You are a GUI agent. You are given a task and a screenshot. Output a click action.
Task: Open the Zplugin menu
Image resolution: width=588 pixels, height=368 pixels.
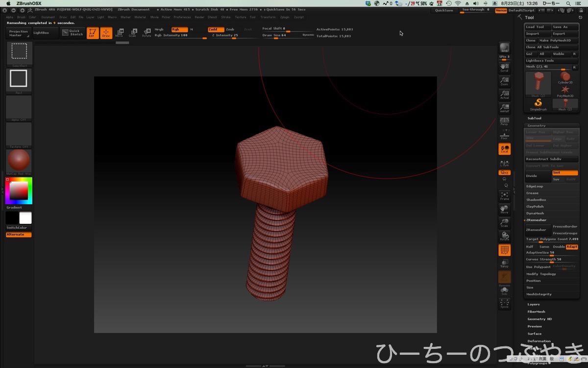pos(285,17)
